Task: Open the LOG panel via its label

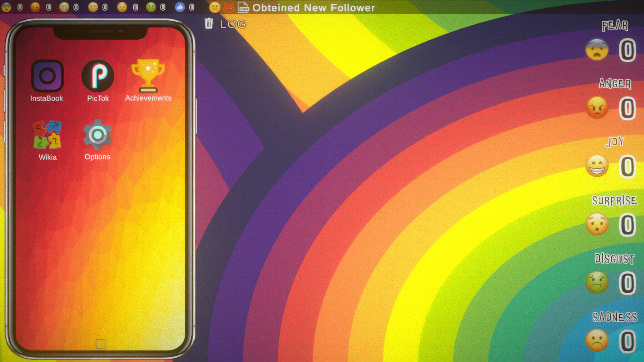Action: click(233, 24)
